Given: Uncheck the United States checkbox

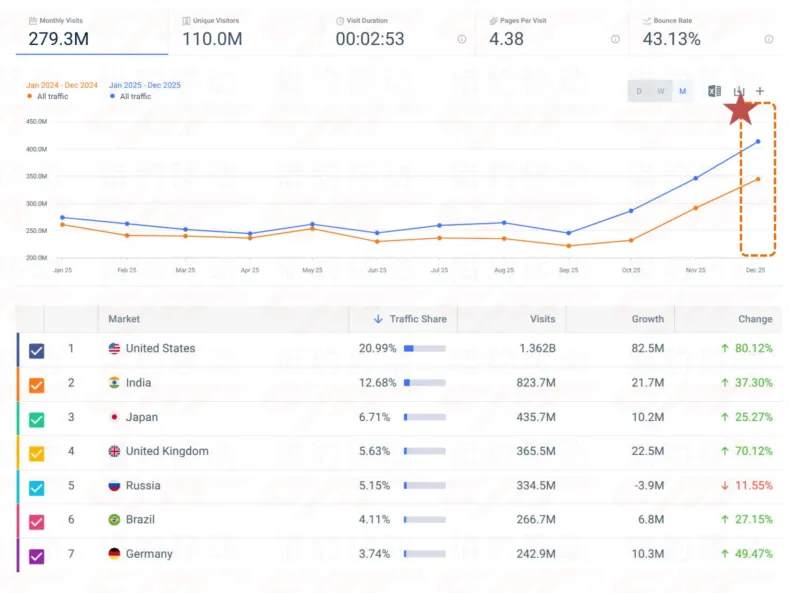Looking at the screenshot, I should [x=36, y=351].
